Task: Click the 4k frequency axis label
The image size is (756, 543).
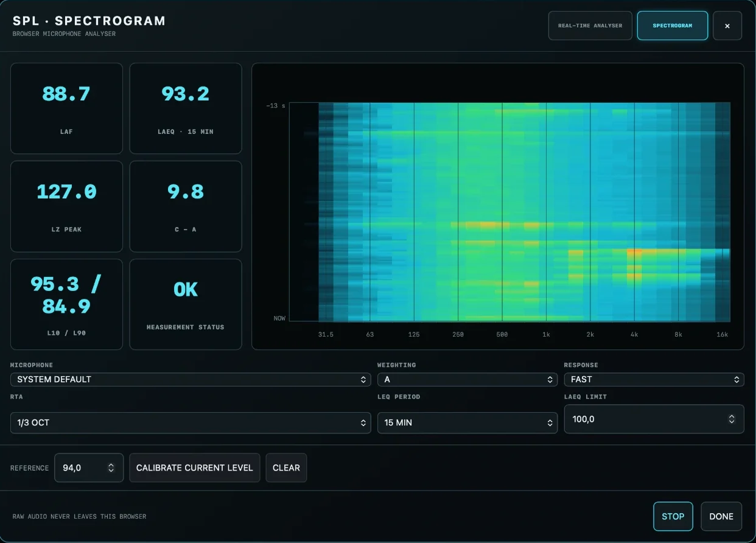Action: click(634, 334)
